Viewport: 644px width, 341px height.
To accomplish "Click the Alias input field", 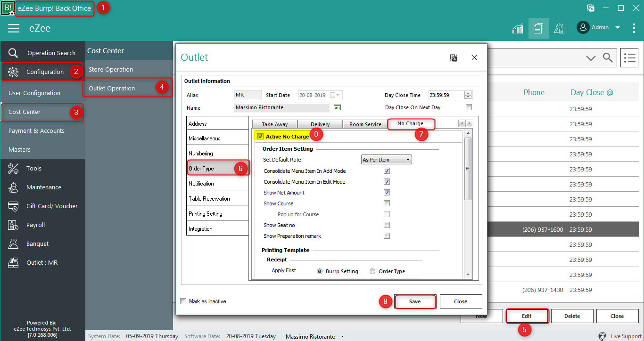I will [x=248, y=95].
